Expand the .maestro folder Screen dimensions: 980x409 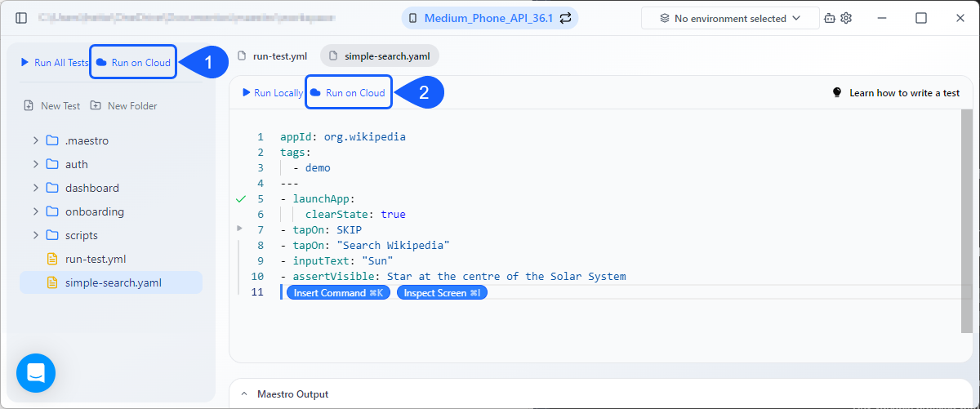[36, 140]
